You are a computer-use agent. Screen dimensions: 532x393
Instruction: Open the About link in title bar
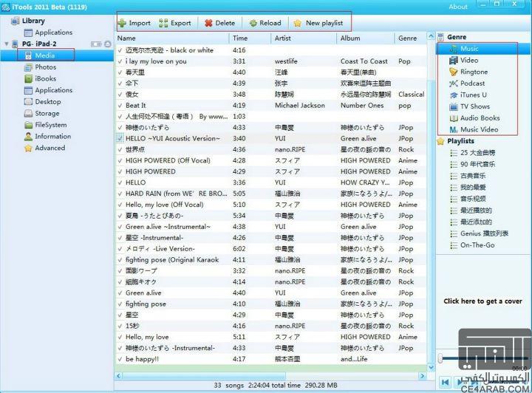(458, 7)
